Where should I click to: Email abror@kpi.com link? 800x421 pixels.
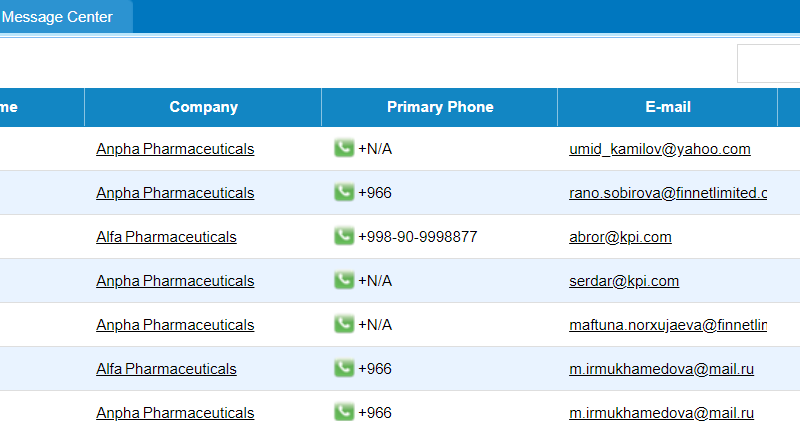click(620, 237)
